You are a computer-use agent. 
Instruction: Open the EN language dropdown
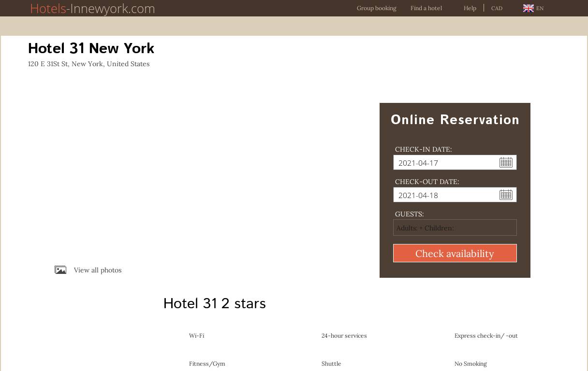540,8
